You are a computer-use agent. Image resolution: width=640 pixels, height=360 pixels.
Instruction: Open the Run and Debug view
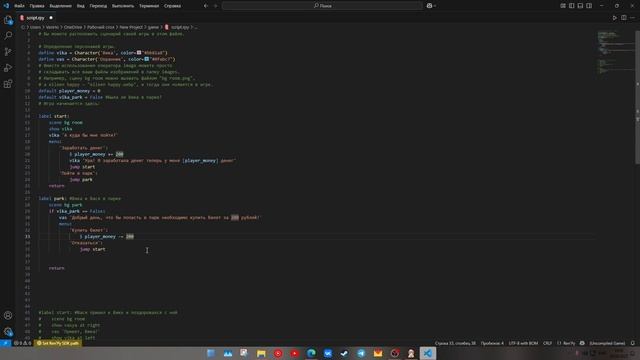pos(8,68)
